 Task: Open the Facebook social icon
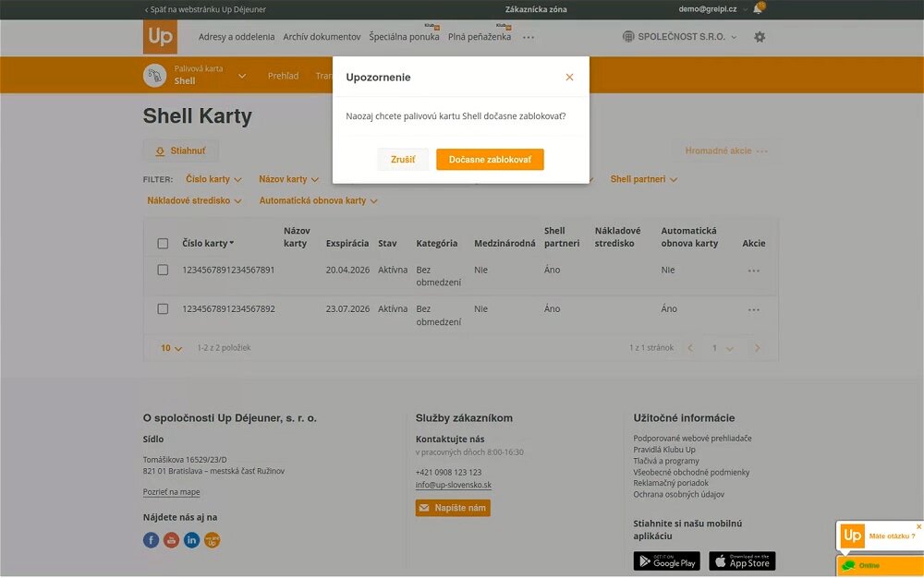[151, 540]
